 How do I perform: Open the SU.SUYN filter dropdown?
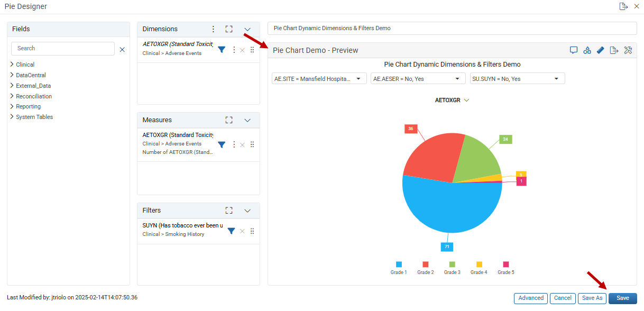coord(518,79)
